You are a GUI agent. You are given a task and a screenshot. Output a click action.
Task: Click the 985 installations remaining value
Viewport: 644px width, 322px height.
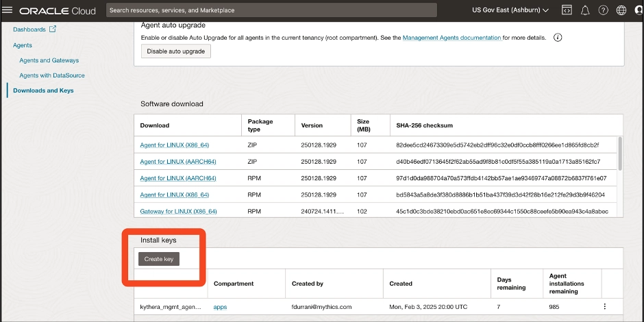coord(554,307)
